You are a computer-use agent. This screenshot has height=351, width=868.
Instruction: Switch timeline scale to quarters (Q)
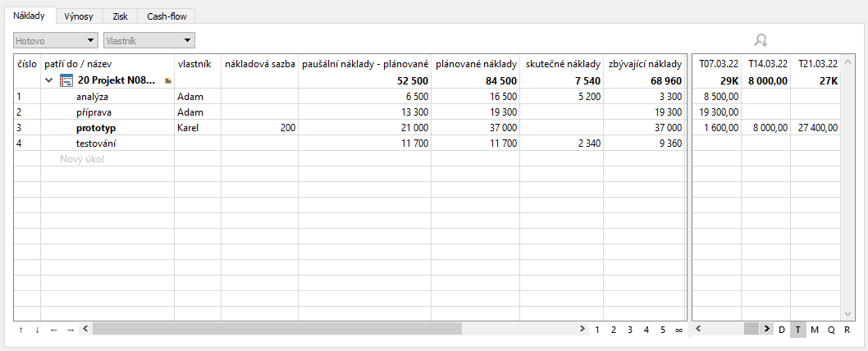tap(831, 330)
